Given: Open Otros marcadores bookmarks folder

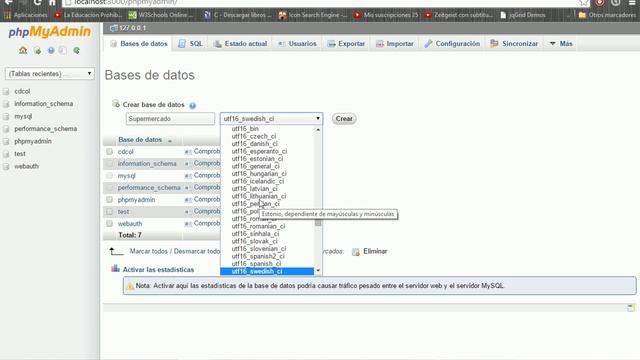Looking at the screenshot, I should pyautogui.click(x=607, y=15).
